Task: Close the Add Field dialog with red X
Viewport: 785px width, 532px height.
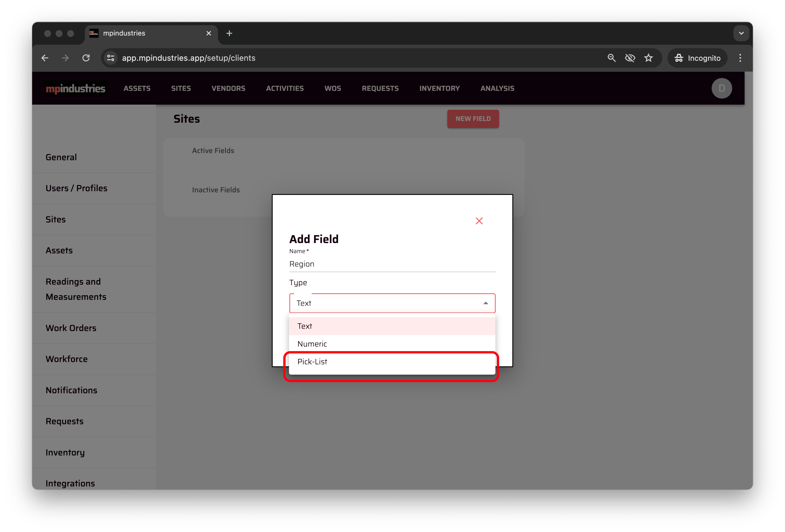Action: [479, 221]
